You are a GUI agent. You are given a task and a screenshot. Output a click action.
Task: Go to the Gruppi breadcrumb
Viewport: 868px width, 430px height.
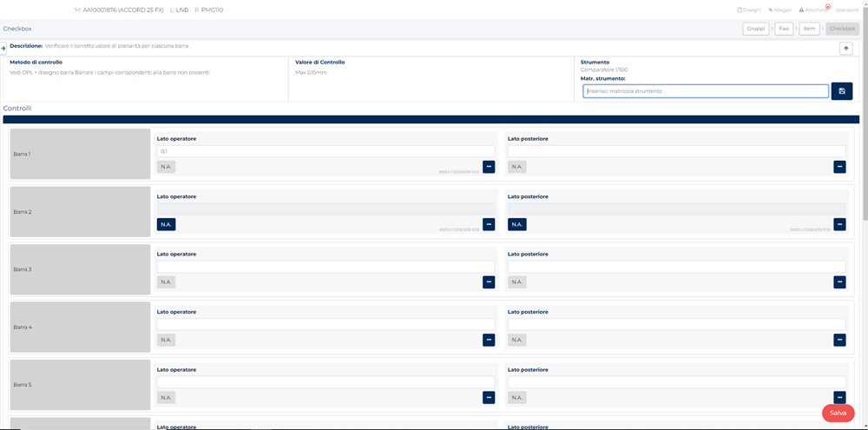[756, 29]
